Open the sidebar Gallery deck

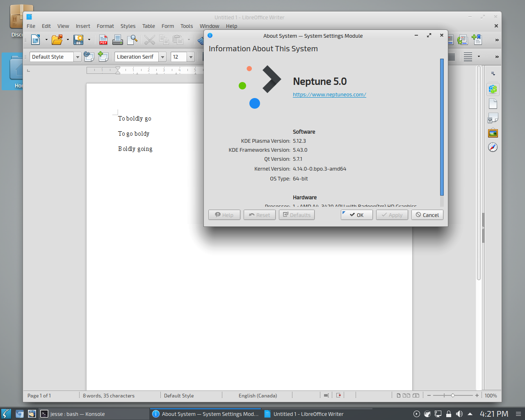click(493, 133)
